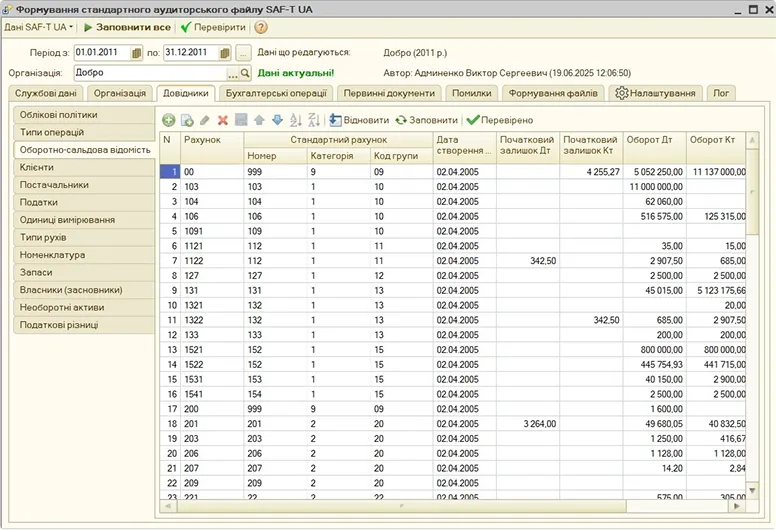The image size is (776, 530).
Task: Select Клієнти side tab
Action: [x=84, y=167]
